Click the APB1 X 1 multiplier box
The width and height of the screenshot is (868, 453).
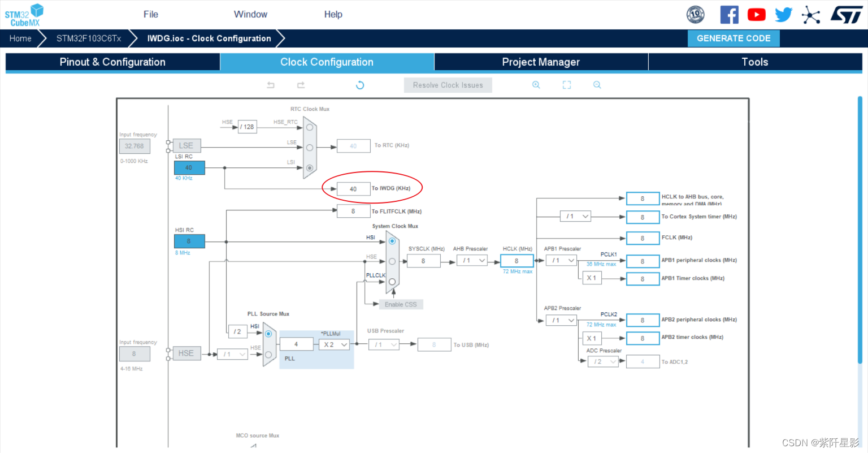(592, 278)
